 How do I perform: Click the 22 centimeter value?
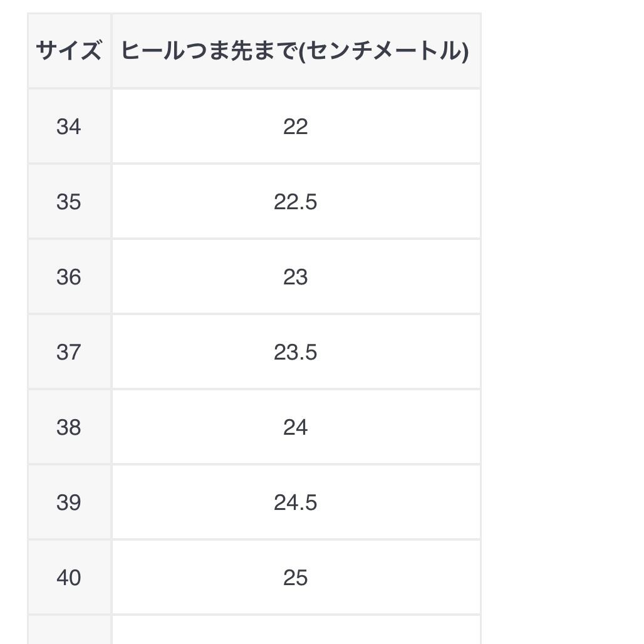(x=295, y=127)
